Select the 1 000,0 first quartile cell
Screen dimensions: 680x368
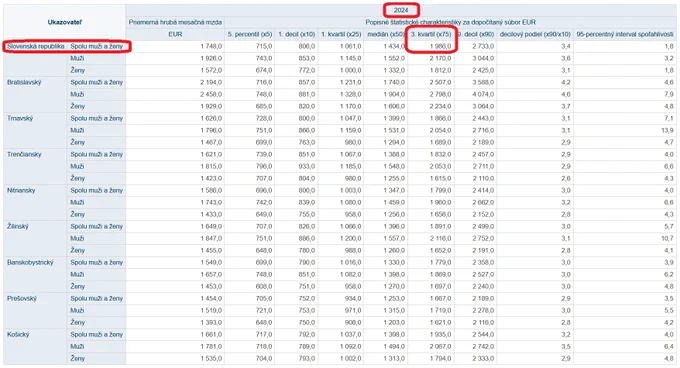(350, 70)
